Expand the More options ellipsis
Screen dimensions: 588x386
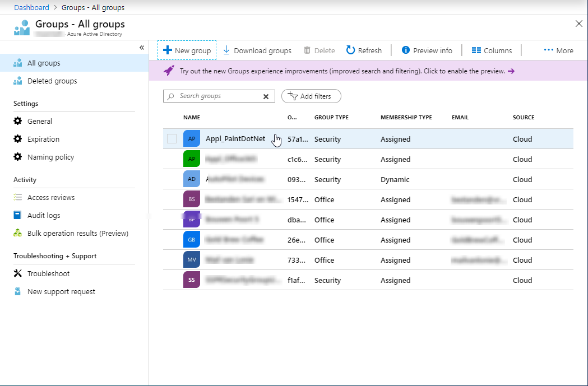558,50
